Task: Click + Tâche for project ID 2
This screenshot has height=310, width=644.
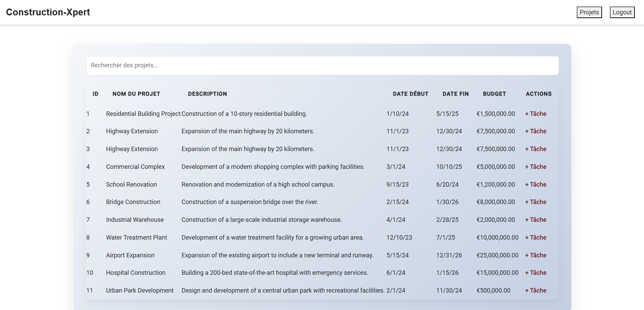Action: [535, 131]
